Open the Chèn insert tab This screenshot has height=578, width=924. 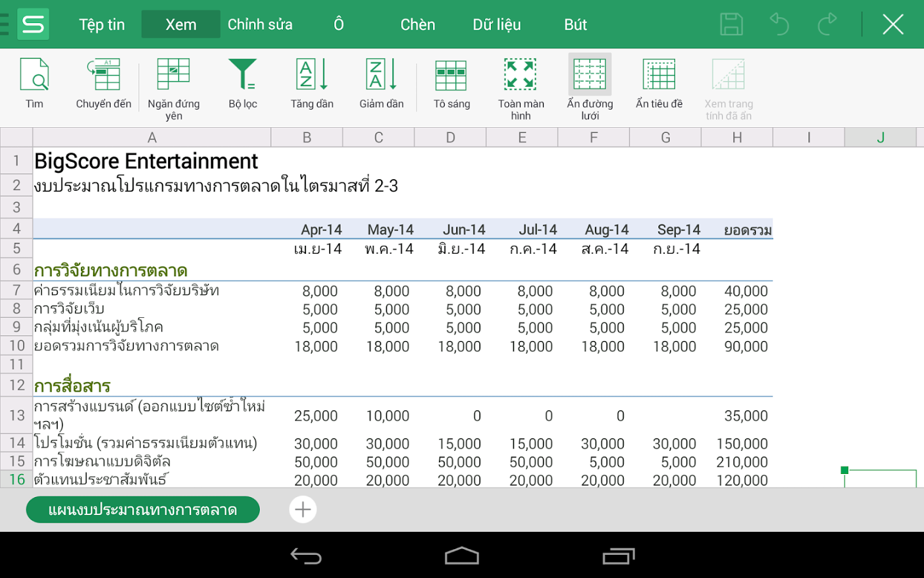[418, 24]
